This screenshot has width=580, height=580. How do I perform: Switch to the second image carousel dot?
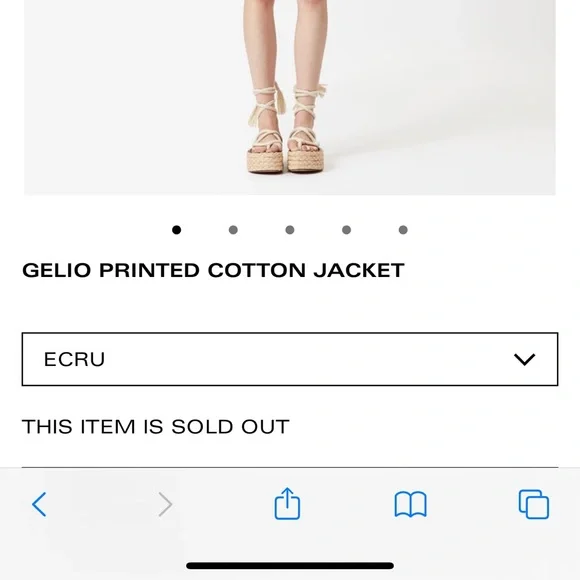pyautogui.click(x=233, y=230)
